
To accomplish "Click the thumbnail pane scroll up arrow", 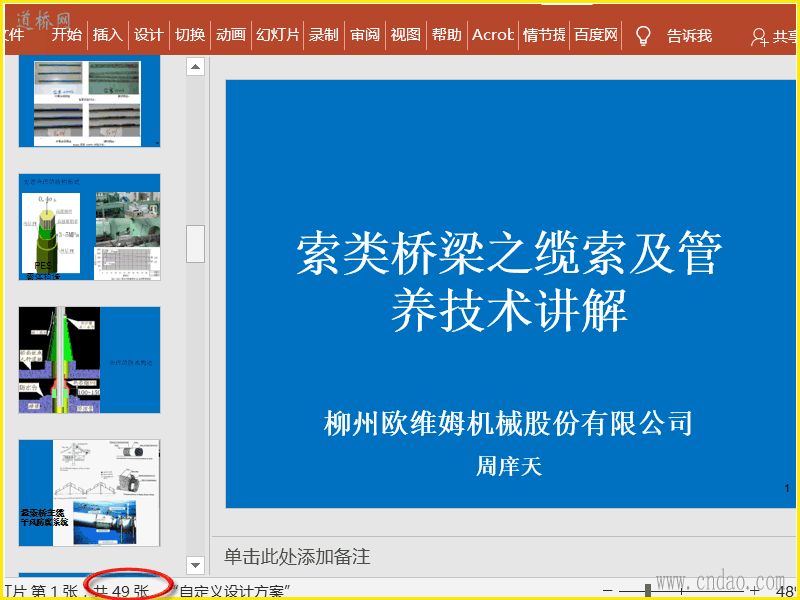I will (195, 66).
